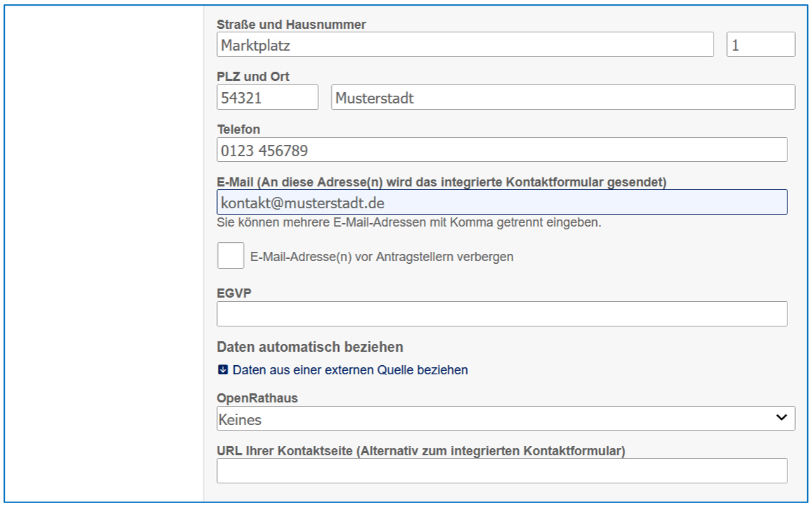Click the Ort field containing 'Musterstadt'
The image size is (812, 508).
pyautogui.click(x=562, y=98)
